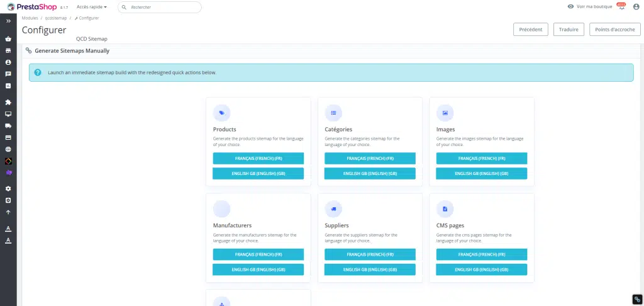Image resolution: width=644 pixels, height=306 pixels.
Task: Open Catalog via the store sidebar icon
Action: (8, 50)
